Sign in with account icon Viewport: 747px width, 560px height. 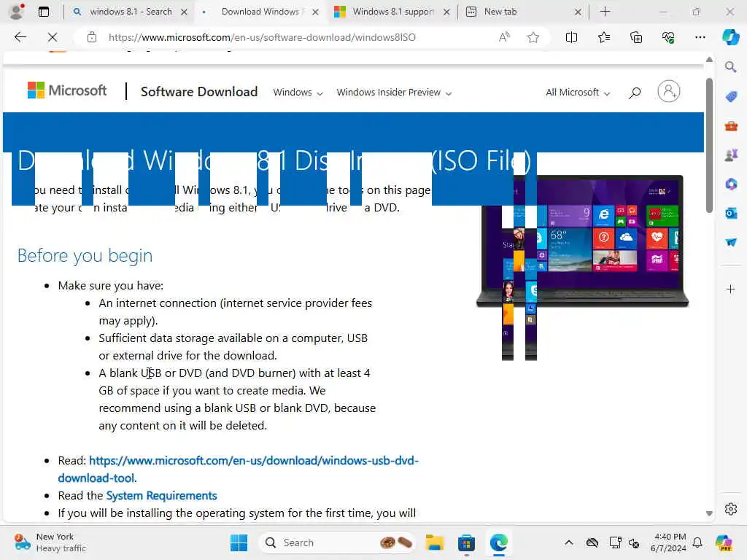(669, 91)
